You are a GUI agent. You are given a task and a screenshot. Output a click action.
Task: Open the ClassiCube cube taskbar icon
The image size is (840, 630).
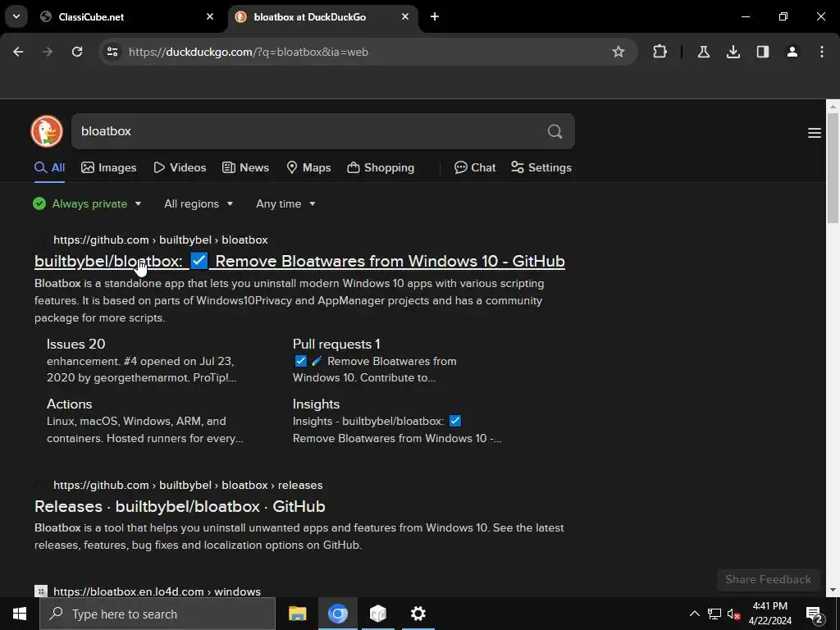coord(377,614)
